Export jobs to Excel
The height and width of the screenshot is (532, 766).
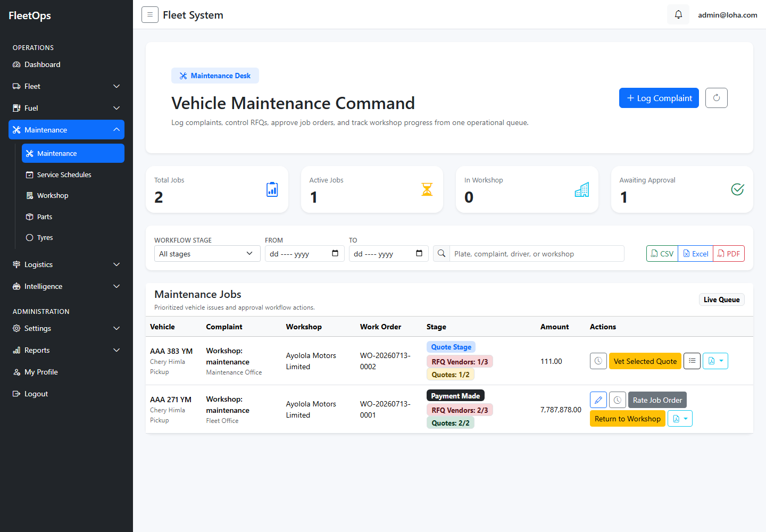point(696,254)
